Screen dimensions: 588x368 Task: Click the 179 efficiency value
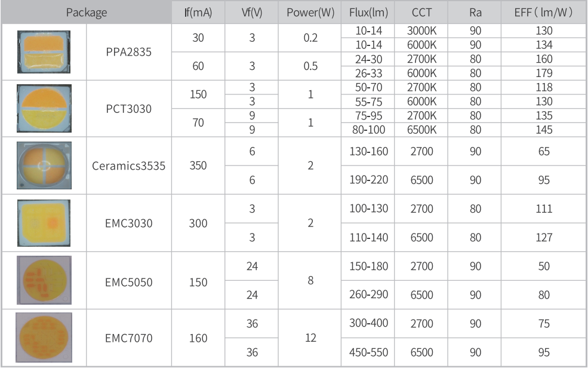click(x=544, y=73)
